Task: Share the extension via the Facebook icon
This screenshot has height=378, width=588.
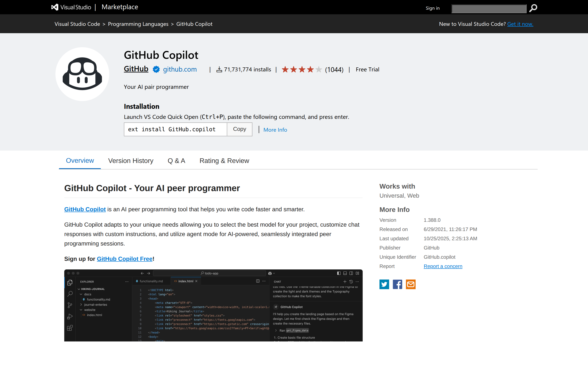Action: coord(397,284)
